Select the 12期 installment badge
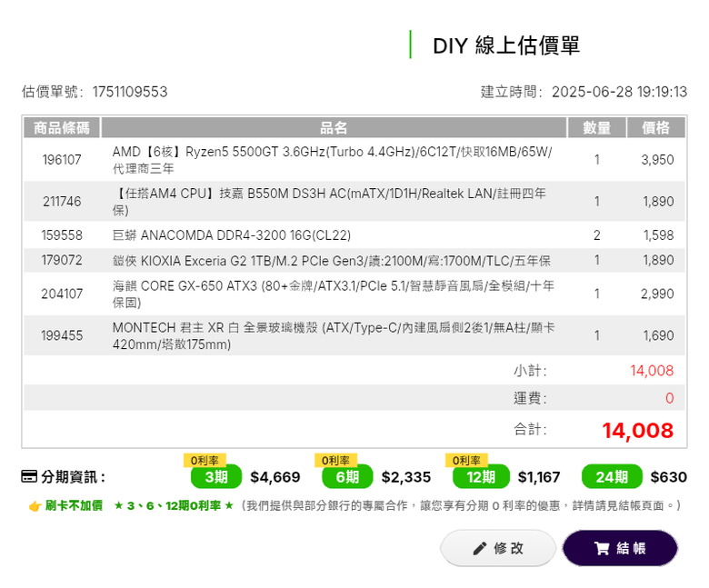 point(481,476)
